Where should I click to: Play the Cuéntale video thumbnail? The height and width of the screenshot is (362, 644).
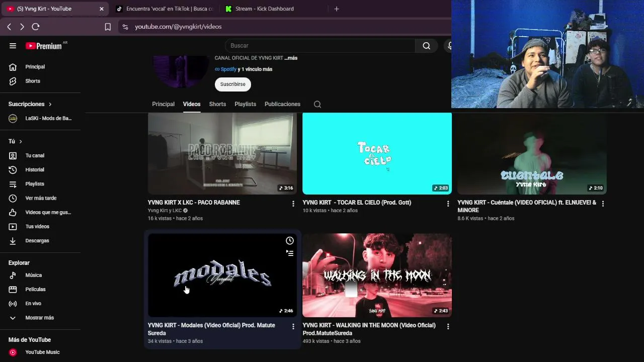(x=532, y=153)
